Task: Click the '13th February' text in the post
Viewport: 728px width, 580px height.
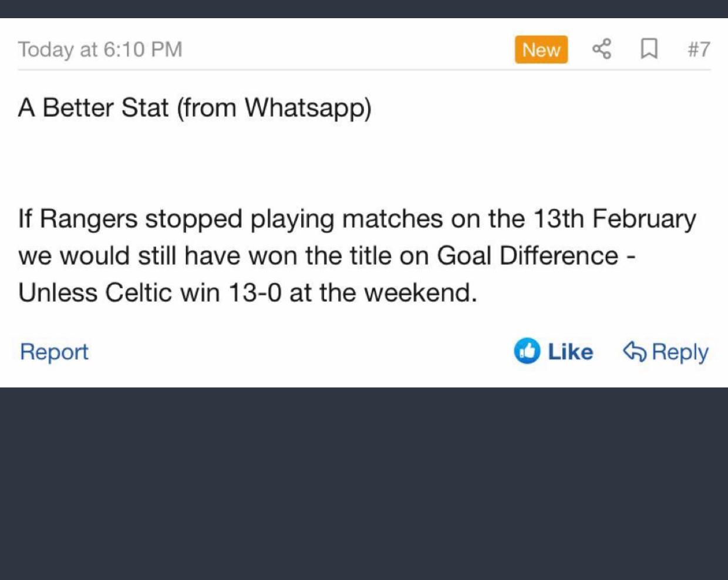Action: click(614, 219)
